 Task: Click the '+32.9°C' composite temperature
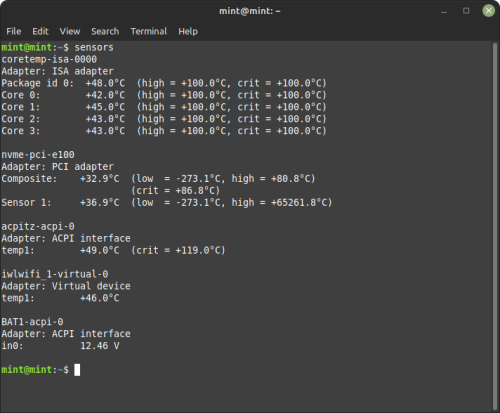pyautogui.click(x=99, y=179)
